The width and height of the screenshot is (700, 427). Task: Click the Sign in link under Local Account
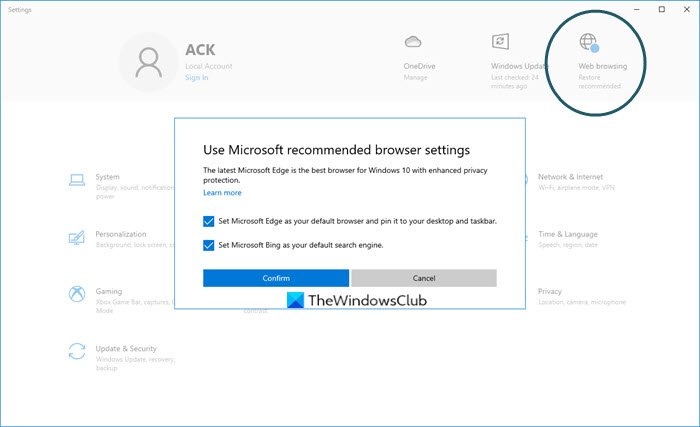click(x=196, y=77)
